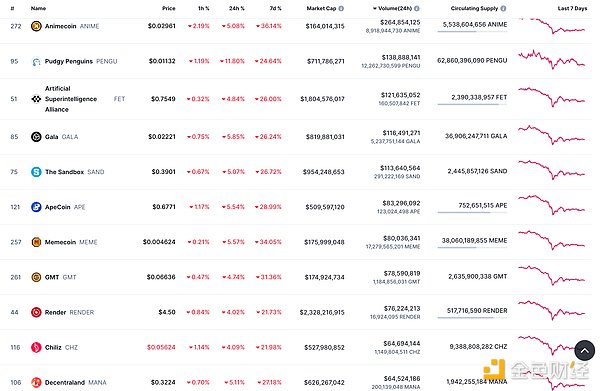Screen dimensions: 600x391
Task: Click the back to top arrow button
Action: point(585,350)
